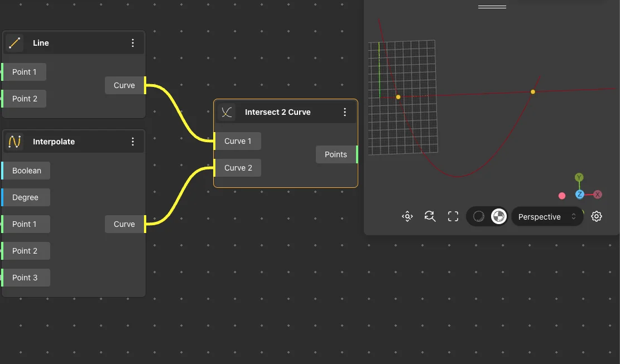This screenshot has height=364, width=620.
Task: Click the Y axis gizmo handle
Action: [579, 178]
